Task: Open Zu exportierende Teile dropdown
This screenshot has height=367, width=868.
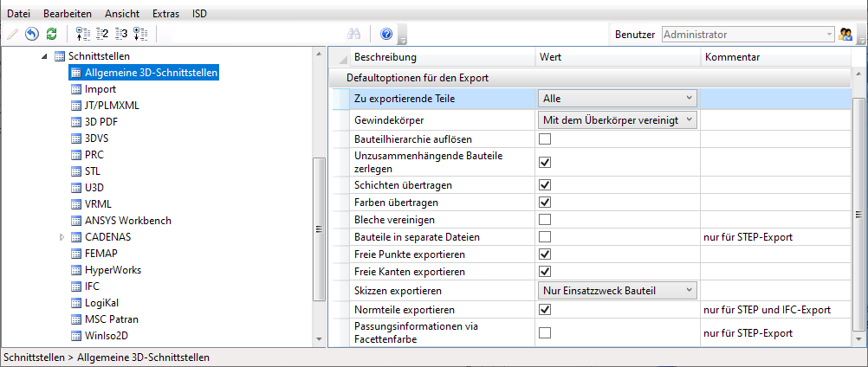Action: tap(617, 99)
